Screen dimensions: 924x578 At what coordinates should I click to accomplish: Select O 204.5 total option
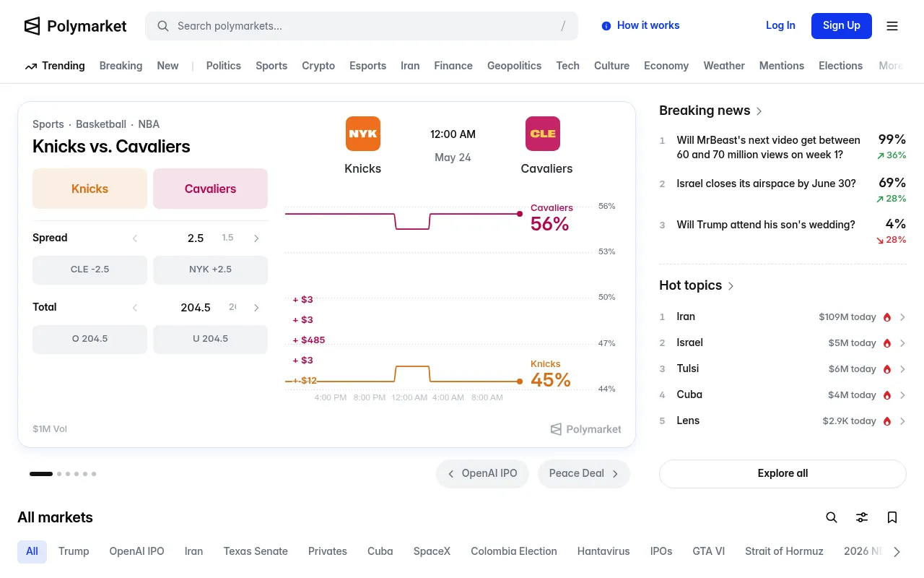(90, 339)
